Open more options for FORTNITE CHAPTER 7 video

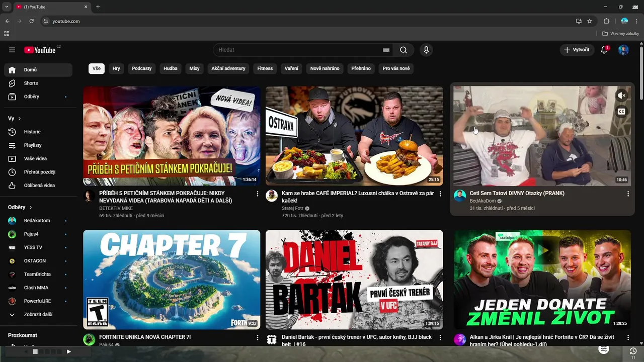258,337
